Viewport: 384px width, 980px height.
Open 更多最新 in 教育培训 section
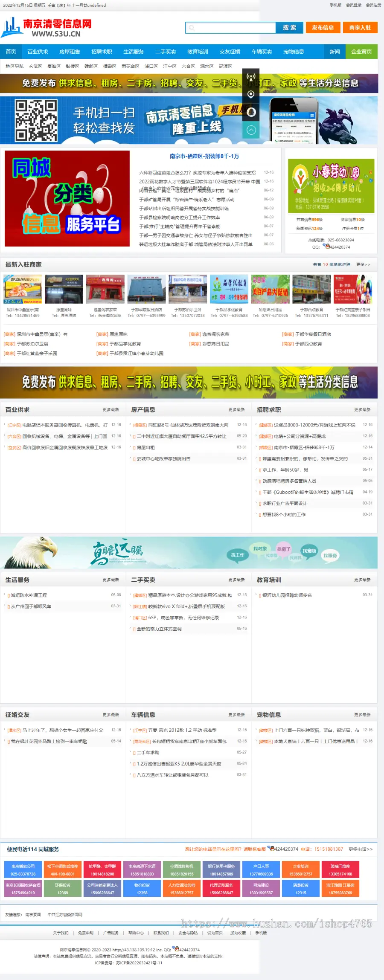click(363, 580)
